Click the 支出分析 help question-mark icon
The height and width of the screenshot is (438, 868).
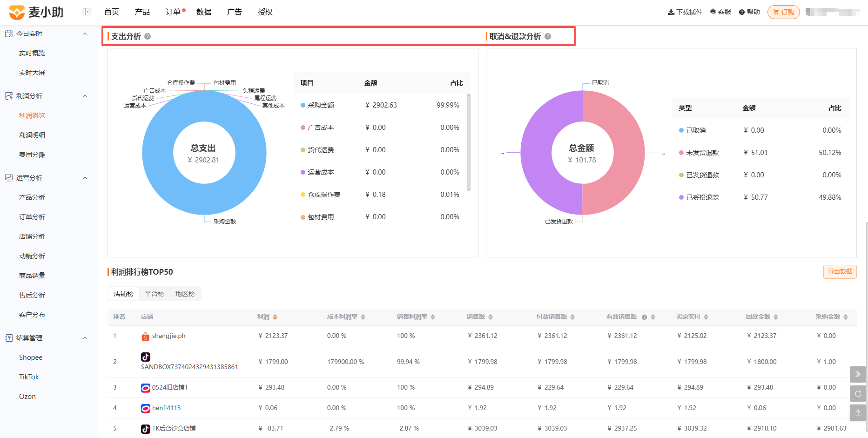coord(148,36)
